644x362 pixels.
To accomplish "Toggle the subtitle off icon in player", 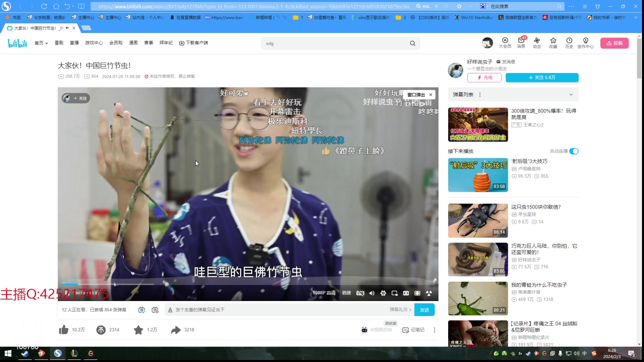I will pos(360,293).
